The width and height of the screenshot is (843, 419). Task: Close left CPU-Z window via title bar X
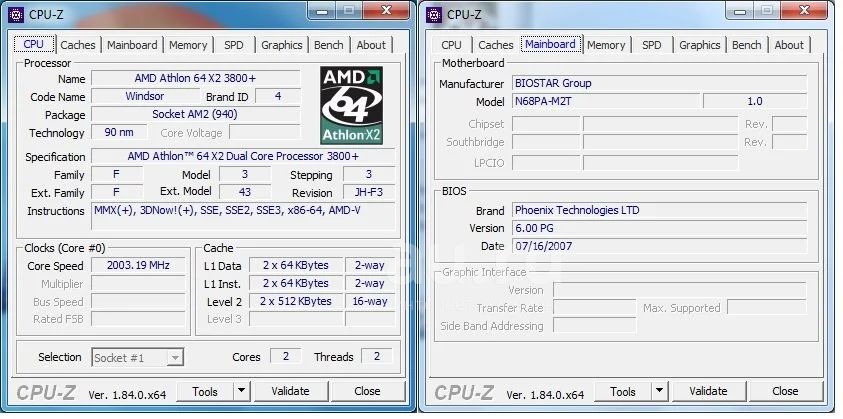click(386, 10)
